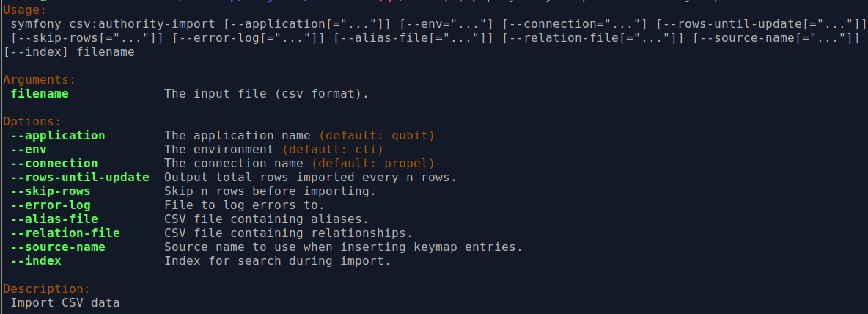This screenshot has width=868, height=314.
Task: Click the green filename argument under Arguments
Action: point(40,93)
